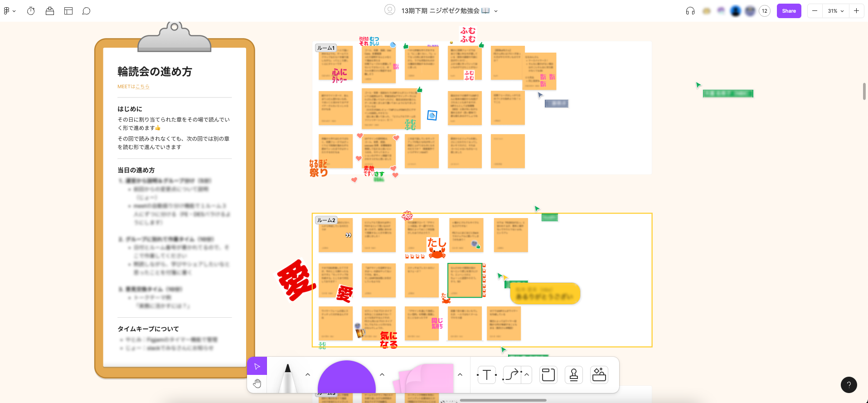Start the timer tool
The height and width of the screenshot is (403, 868).
coord(31,11)
